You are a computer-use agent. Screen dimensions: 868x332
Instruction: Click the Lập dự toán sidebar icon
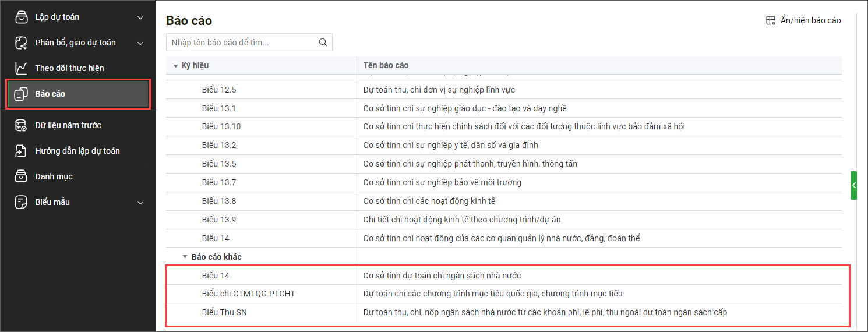[x=22, y=17]
